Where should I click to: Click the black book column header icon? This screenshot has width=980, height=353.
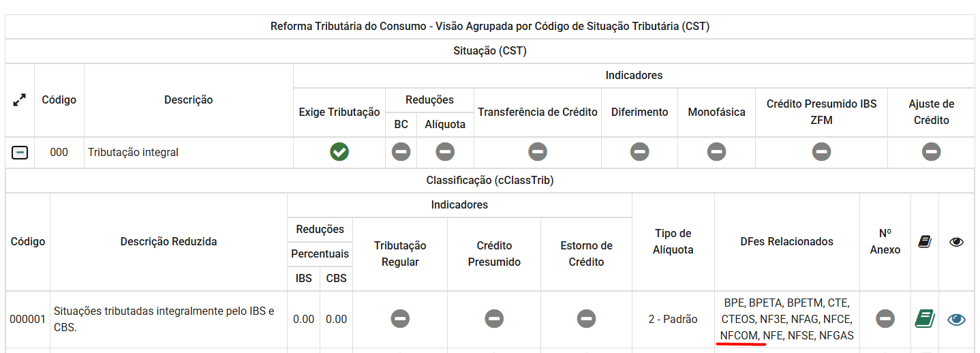(924, 242)
